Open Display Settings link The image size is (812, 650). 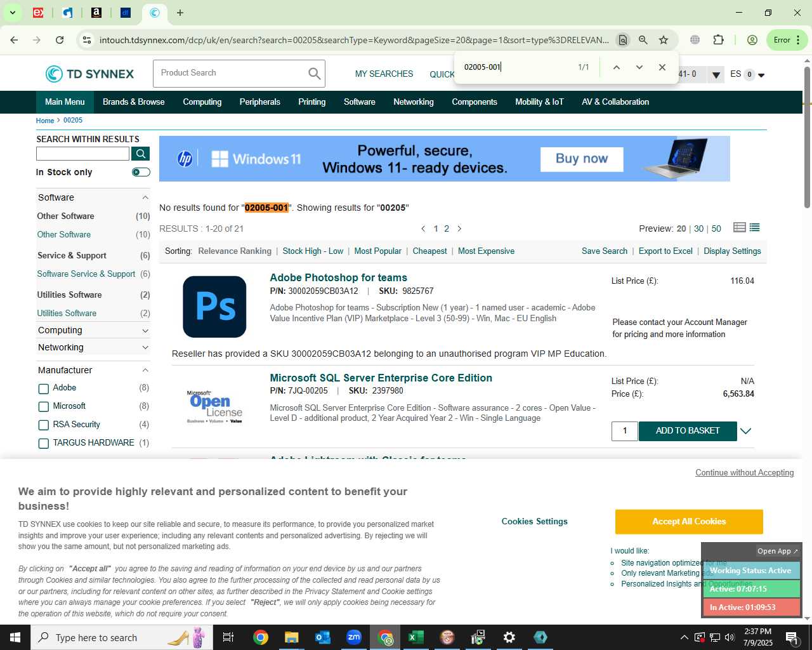[x=732, y=251]
